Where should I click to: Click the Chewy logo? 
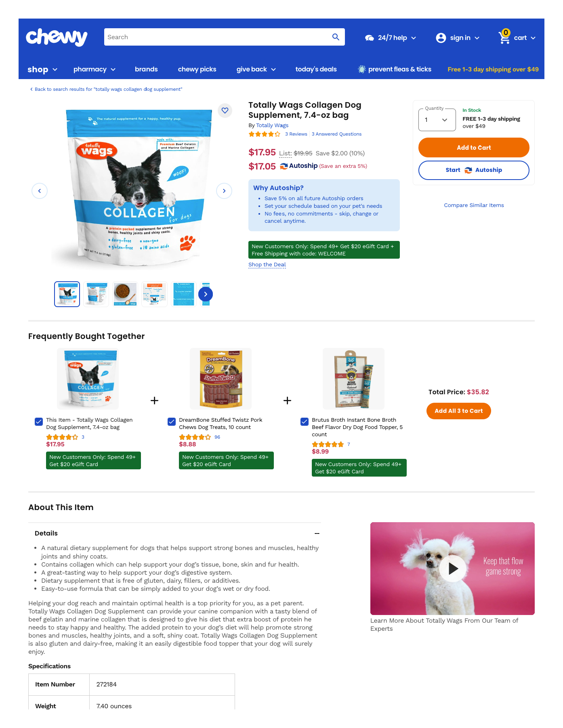pos(57,37)
